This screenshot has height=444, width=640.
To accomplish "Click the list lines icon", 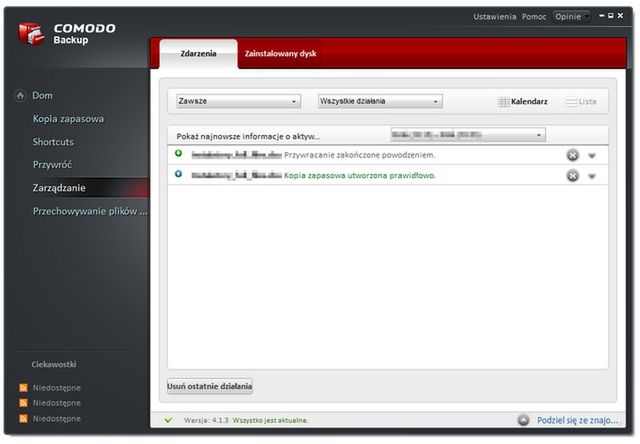I will tap(571, 102).
